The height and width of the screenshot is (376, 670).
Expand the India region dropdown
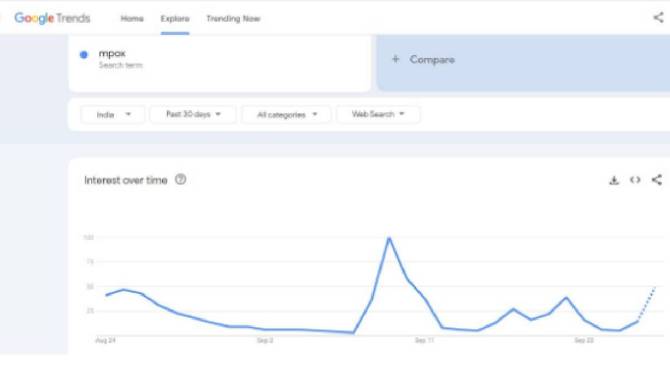tap(113, 115)
